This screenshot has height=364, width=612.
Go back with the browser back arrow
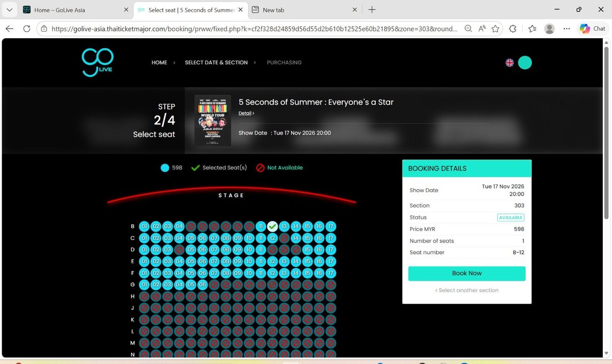10,29
